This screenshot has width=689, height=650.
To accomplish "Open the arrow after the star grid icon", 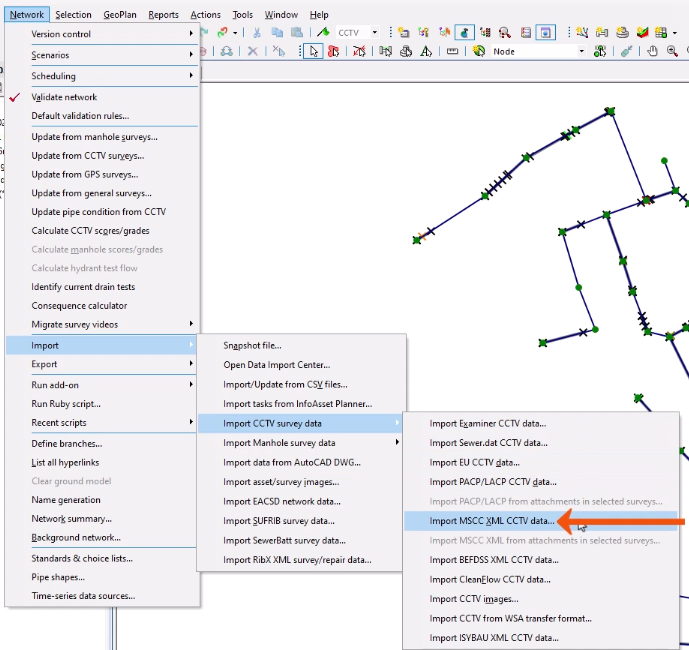I will click(x=674, y=33).
